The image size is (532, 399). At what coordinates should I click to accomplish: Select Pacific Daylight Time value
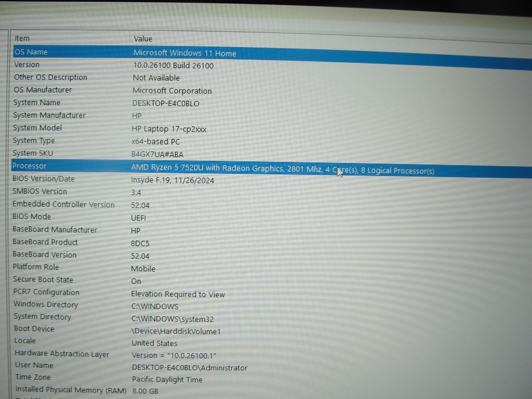[x=167, y=379]
